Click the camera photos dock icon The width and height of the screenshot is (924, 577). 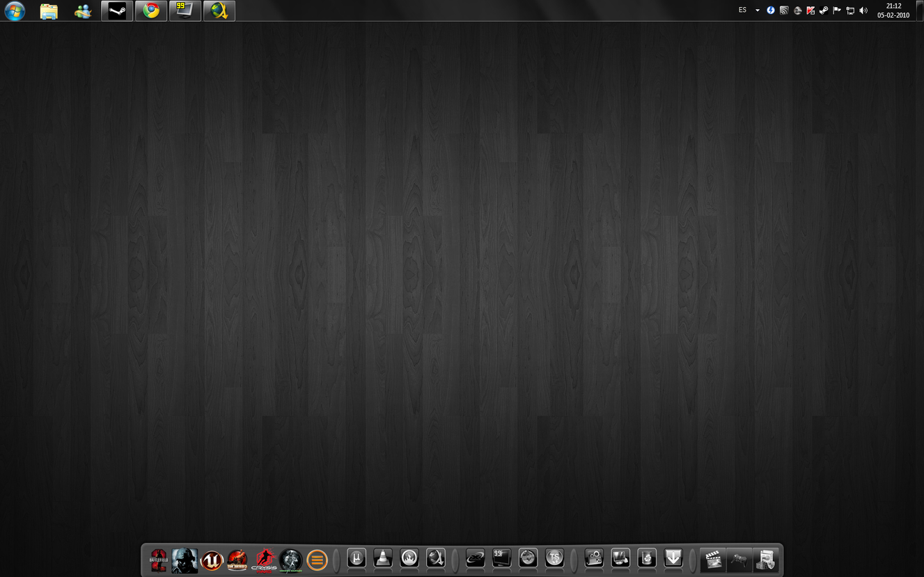pyautogui.click(x=594, y=558)
